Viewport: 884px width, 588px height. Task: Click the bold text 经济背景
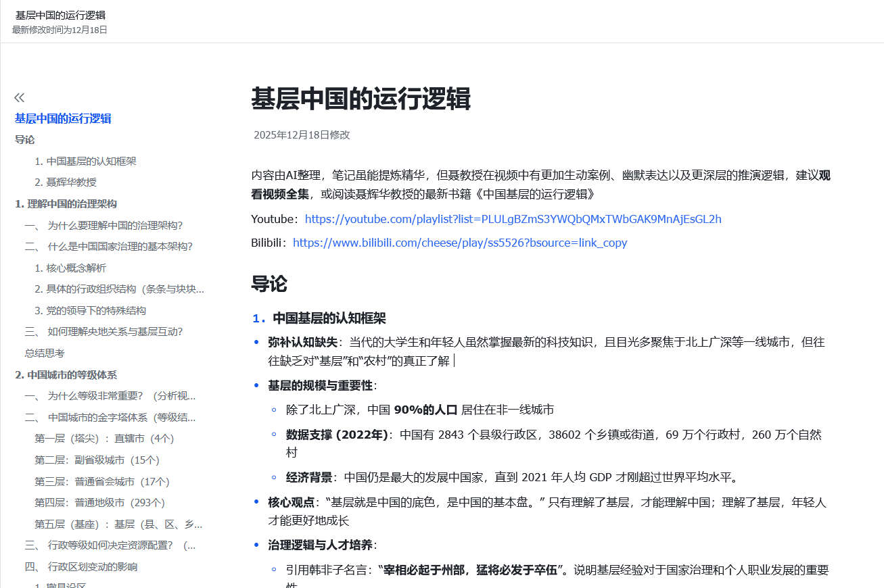309,478
